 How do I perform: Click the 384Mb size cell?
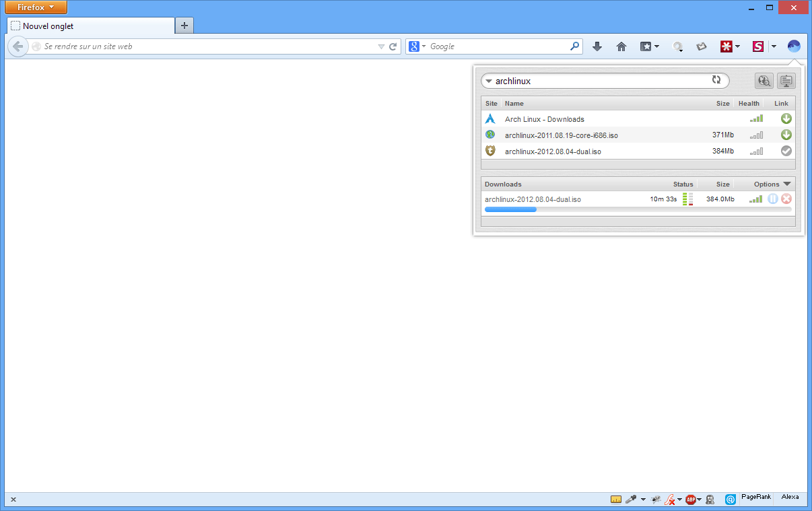pyautogui.click(x=723, y=151)
